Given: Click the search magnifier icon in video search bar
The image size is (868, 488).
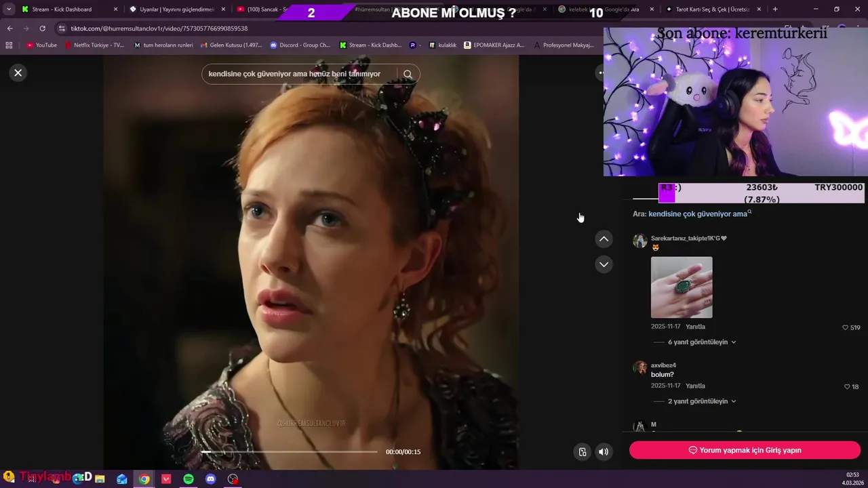Looking at the screenshot, I should (x=408, y=74).
